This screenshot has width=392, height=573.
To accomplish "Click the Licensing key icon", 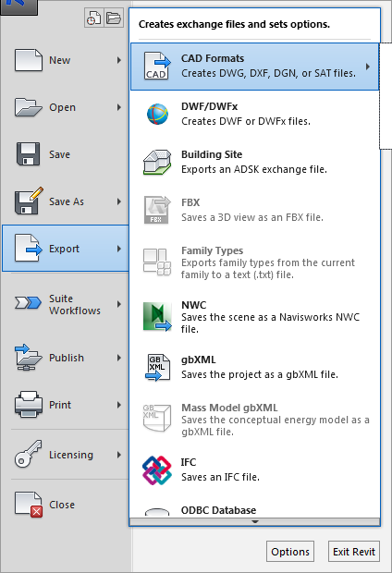I will coord(28,454).
